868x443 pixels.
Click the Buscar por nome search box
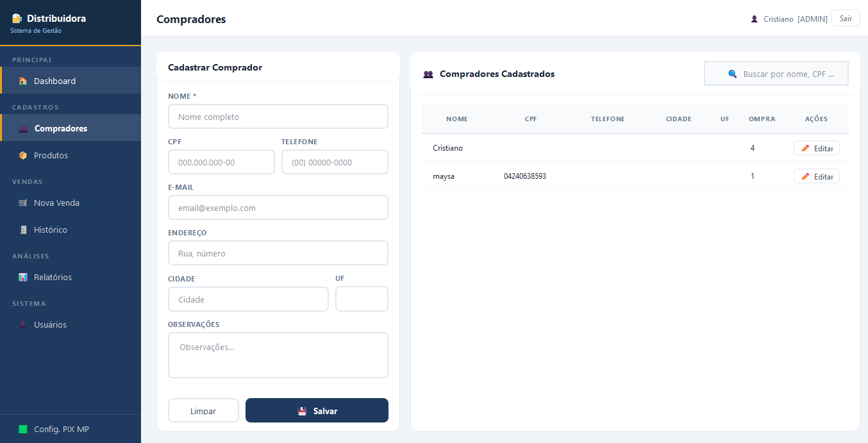tap(776, 74)
